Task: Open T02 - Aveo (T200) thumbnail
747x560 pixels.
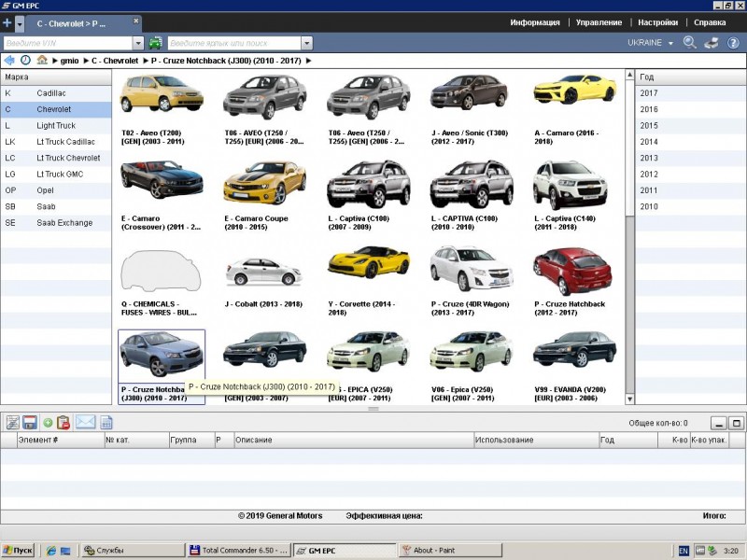Action: point(162,94)
